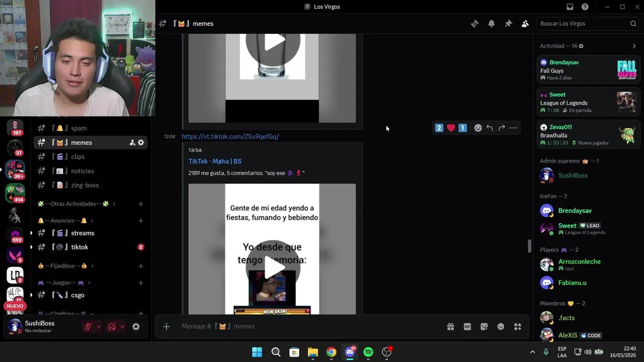Viewport: 644px width, 362px height.
Task: Toggle headphones deafen button
Action: pos(112,327)
